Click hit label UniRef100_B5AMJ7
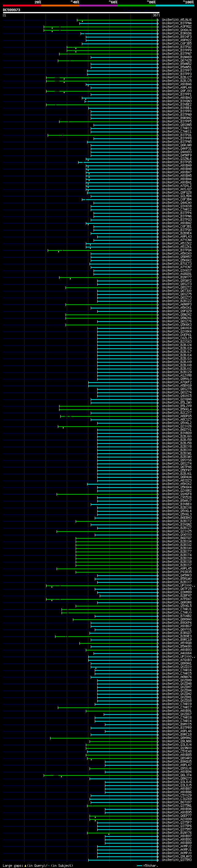Image resolution: width=197 pixels, height=868 pixels. (176, 501)
